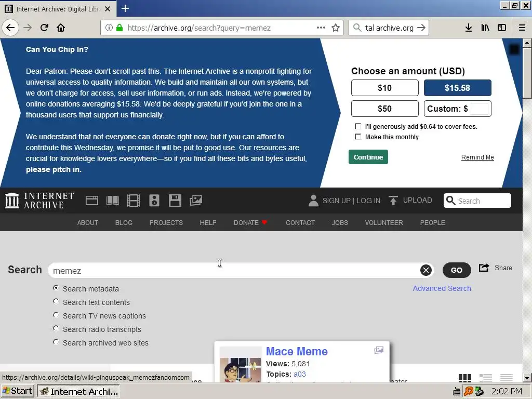
Task: Open the Video film strip icon
Action: click(134, 201)
